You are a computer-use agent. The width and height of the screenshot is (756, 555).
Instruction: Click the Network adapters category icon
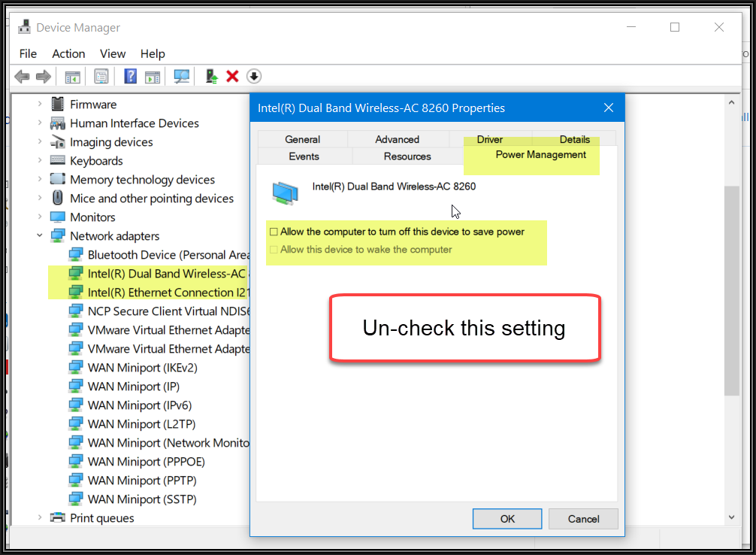57,235
